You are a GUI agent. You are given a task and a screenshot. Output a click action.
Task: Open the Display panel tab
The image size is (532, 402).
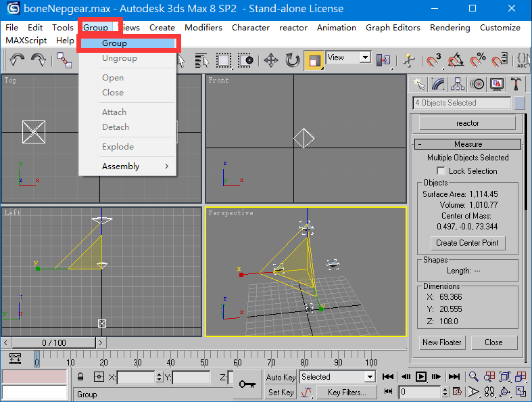pos(498,84)
